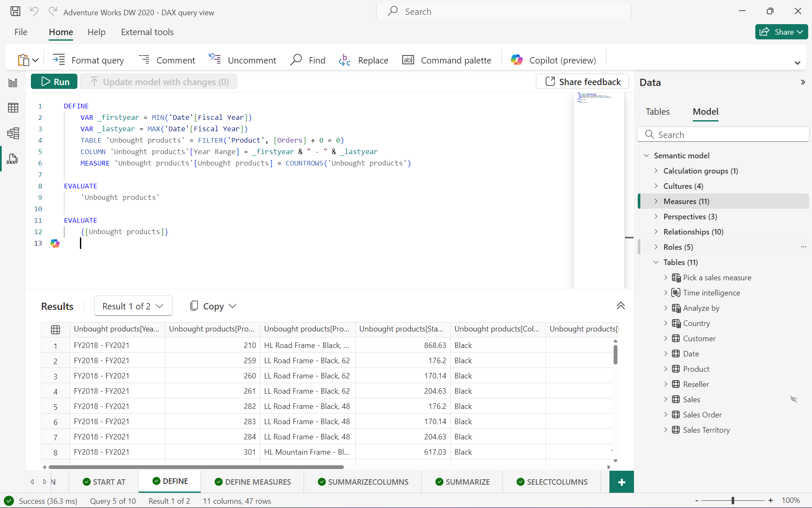Switch to the Tables tab
Screen dimensions: 812x508
pyautogui.click(x=657, y=111)
